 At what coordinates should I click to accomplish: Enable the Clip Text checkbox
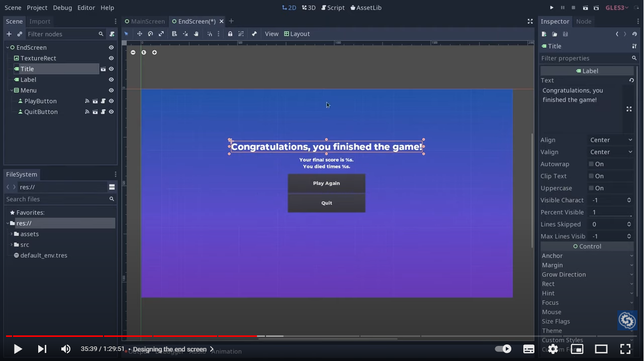(591, 176)
